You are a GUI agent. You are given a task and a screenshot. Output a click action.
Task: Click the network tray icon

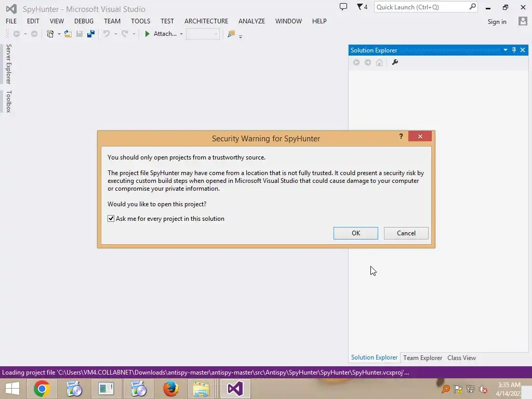click(471, 389)
